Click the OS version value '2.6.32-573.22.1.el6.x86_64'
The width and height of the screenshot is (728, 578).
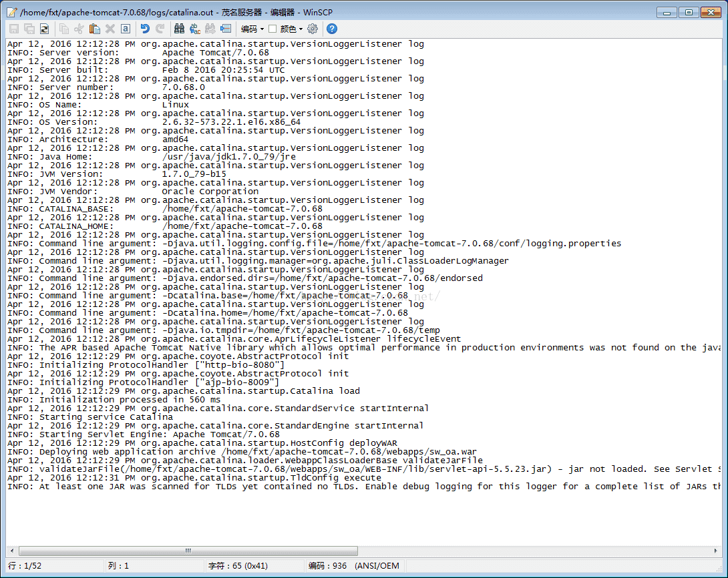point(231,122)
